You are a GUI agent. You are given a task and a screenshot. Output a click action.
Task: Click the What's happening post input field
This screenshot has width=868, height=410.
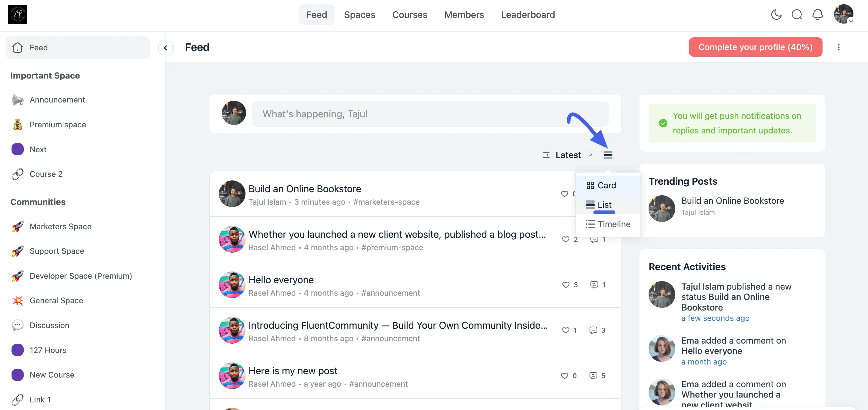[430, 114]
